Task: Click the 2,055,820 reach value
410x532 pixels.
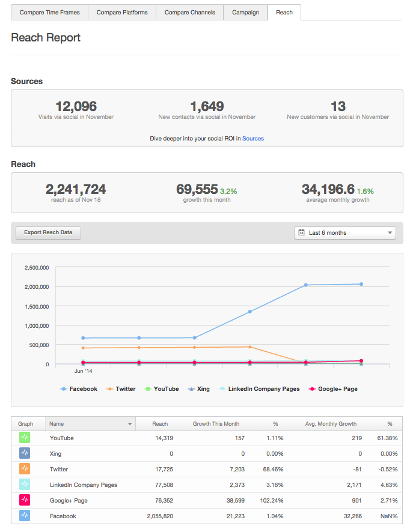Action: click(x=160, y=516)
